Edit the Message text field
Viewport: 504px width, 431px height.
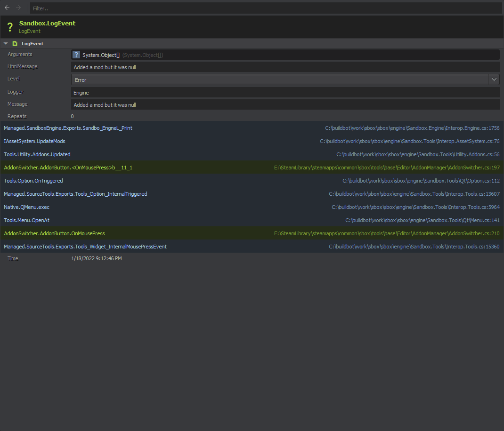(x=285, y=105)
